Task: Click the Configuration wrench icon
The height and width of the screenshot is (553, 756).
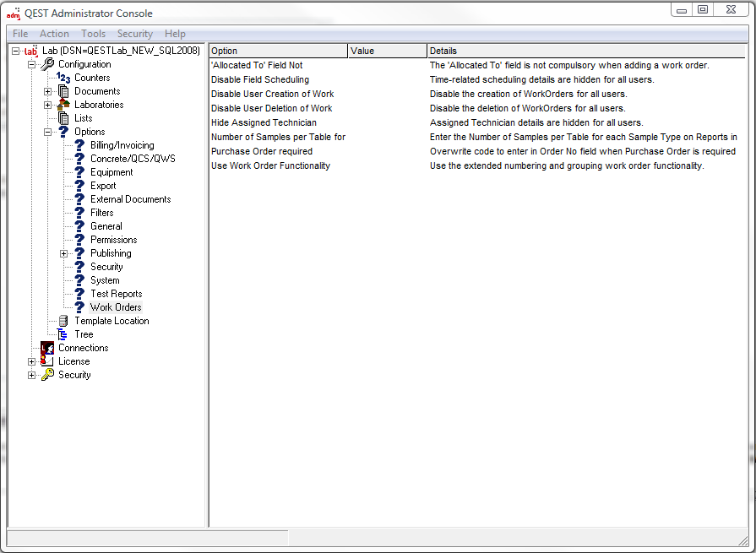Action: (47, 64)
